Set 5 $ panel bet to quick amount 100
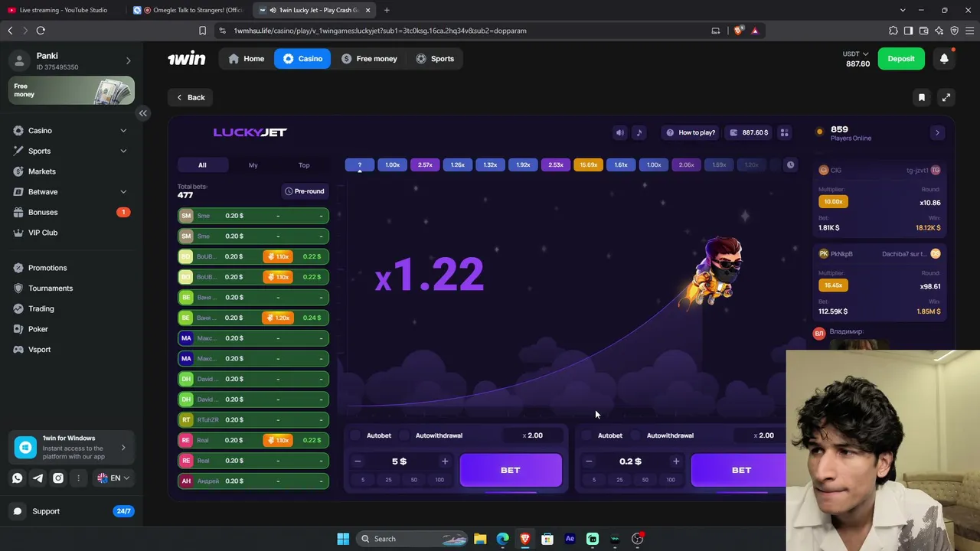The width and height of the screenshot is (980, 551). click(439, 480)
